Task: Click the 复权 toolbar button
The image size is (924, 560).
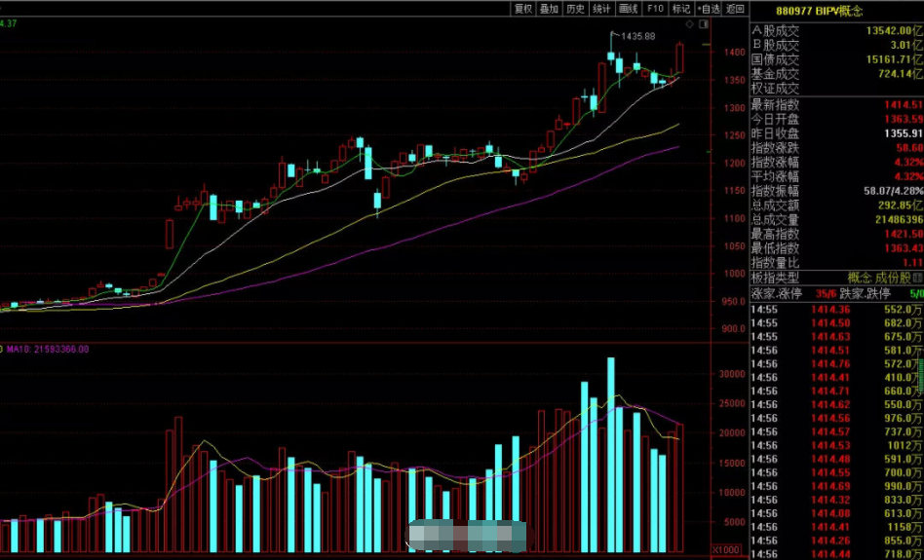Action: (522, 8)
